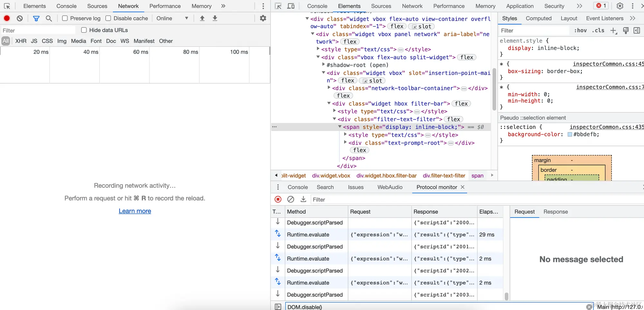This screenshot has width=644, height=310.
Task: Open the Application tab
Action: click(520, 6)
